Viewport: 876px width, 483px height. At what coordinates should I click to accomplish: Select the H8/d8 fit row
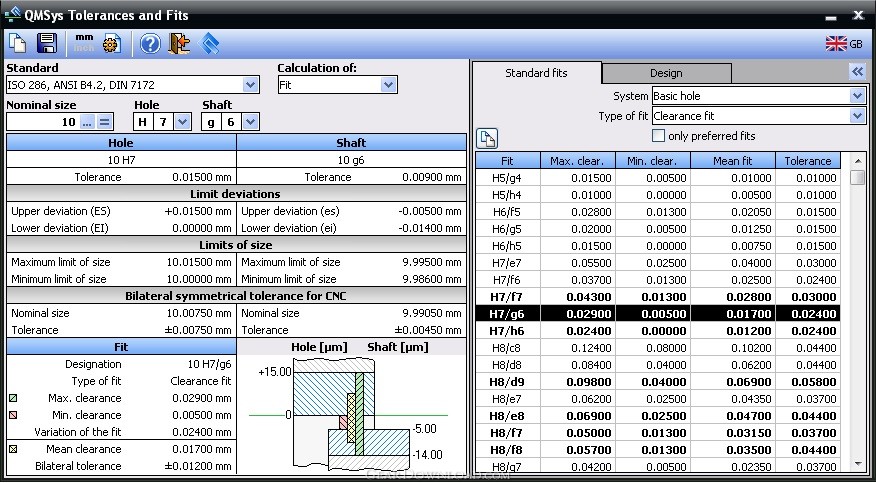(x=658, y=365)
